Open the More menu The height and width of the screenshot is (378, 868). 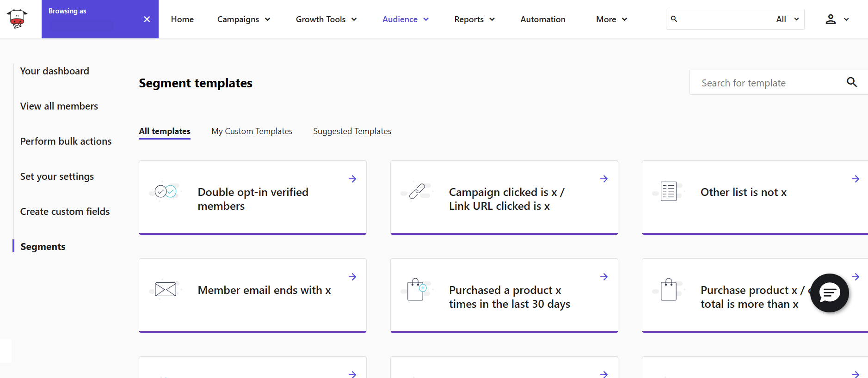611,19
